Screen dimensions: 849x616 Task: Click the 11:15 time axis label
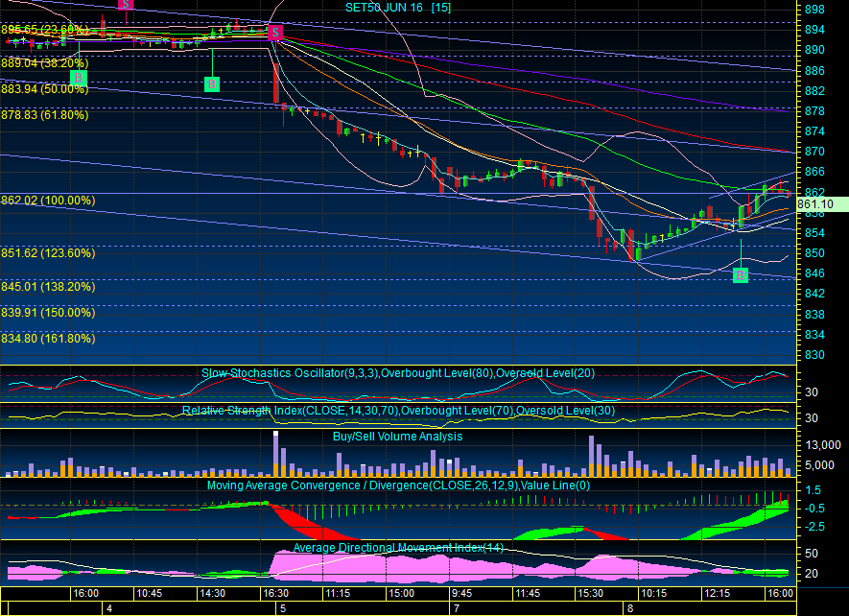point(338,593)
